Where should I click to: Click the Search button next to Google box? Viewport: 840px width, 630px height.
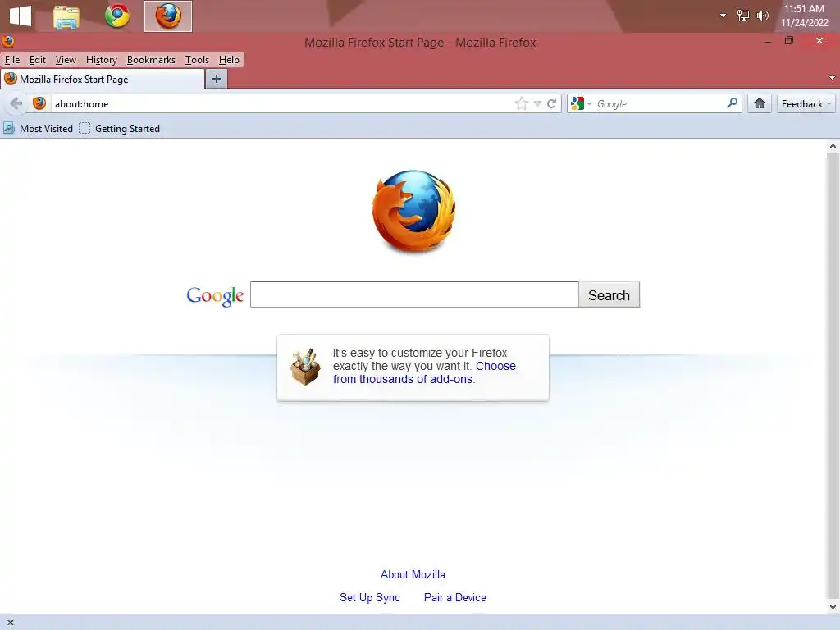pyautogui.click(x=609, y=295)
